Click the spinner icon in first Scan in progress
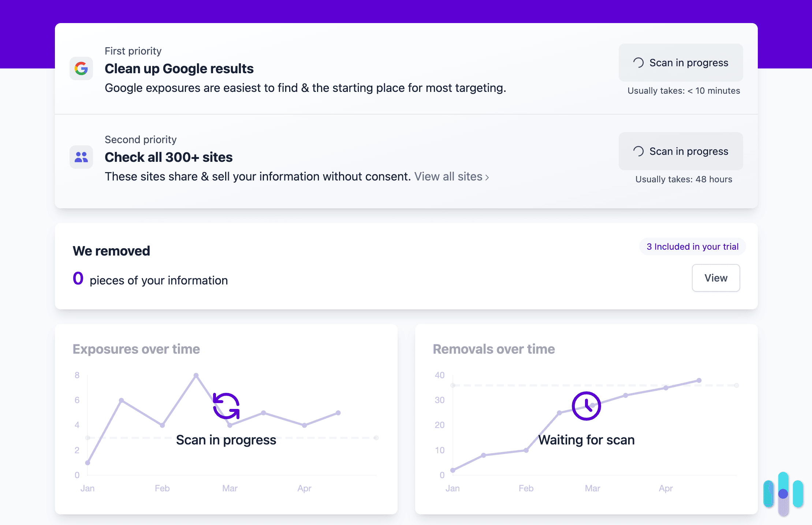This screenshot has height=525, width=812. (x=639, y=63)
